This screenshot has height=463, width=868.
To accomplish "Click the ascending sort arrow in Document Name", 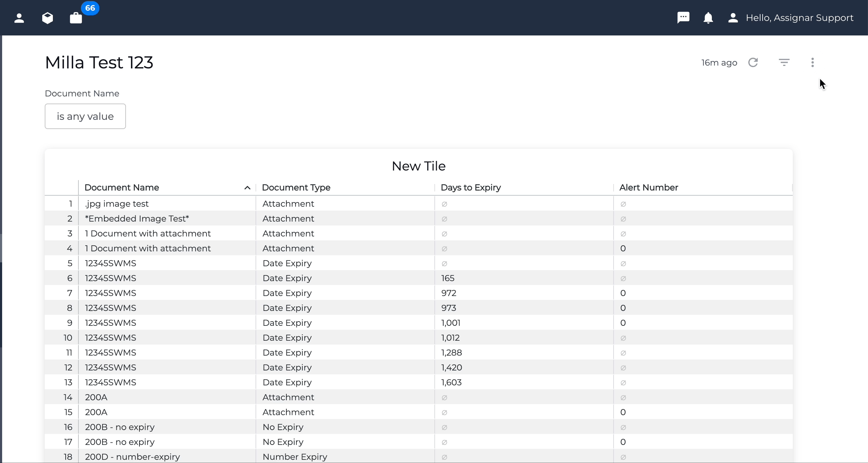I will click(247, 188).
